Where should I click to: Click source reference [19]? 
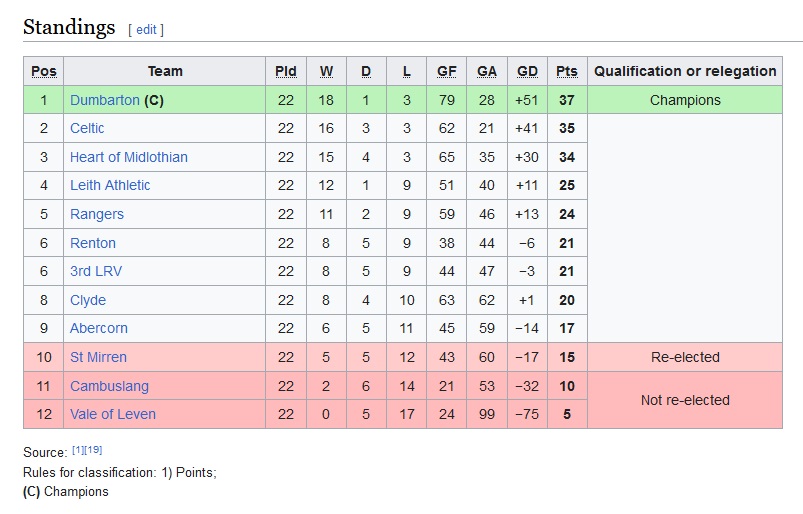(93, 450)
